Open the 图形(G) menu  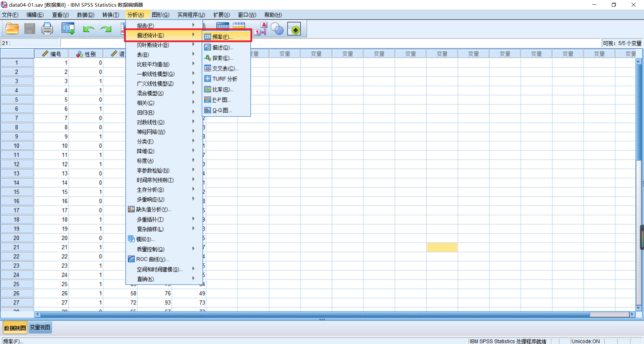tap(161, 15)
